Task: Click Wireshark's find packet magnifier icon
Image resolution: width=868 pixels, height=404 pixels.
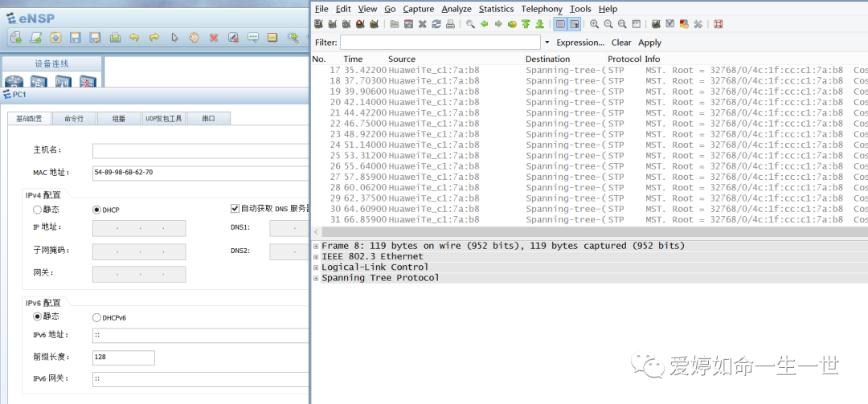Action: point(470,24)
